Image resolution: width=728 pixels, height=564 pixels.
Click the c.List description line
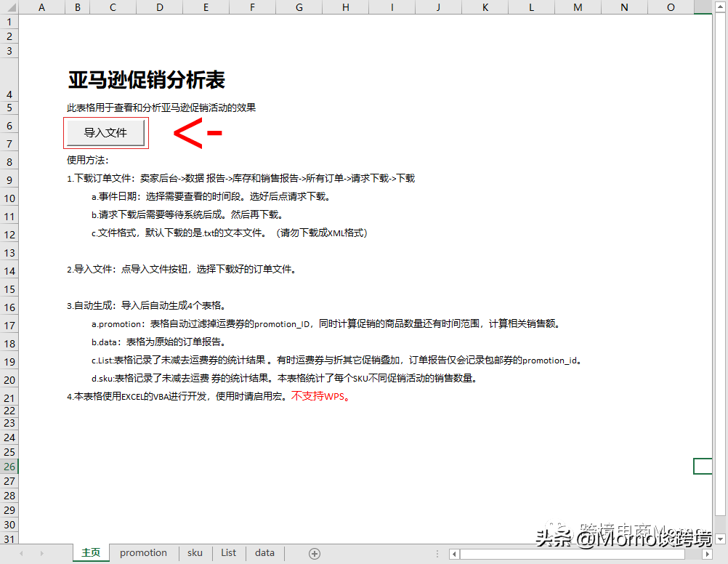(x=337, y=360)
